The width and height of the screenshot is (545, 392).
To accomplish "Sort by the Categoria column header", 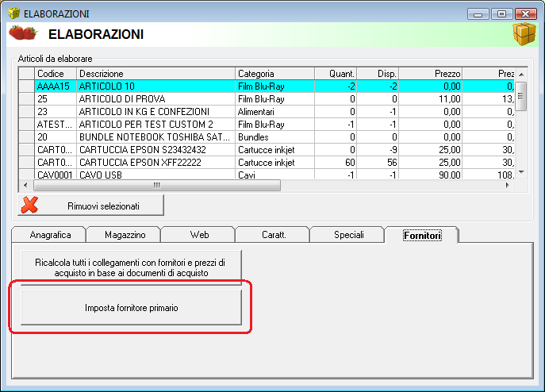I will 274,74.
